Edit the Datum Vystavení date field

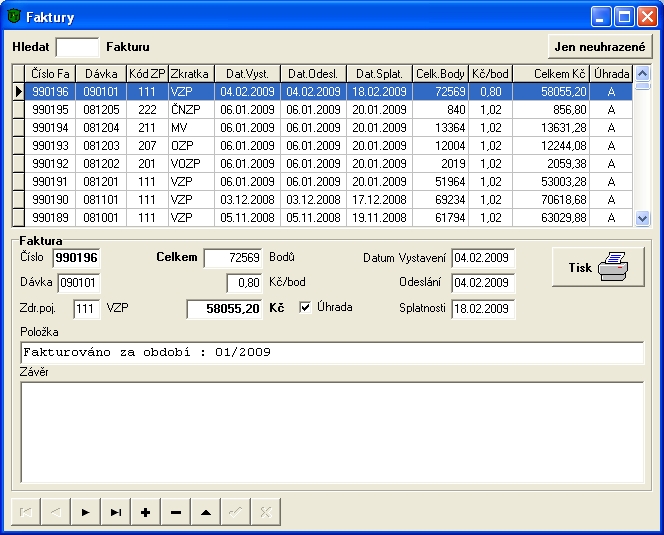pos(483,258)
